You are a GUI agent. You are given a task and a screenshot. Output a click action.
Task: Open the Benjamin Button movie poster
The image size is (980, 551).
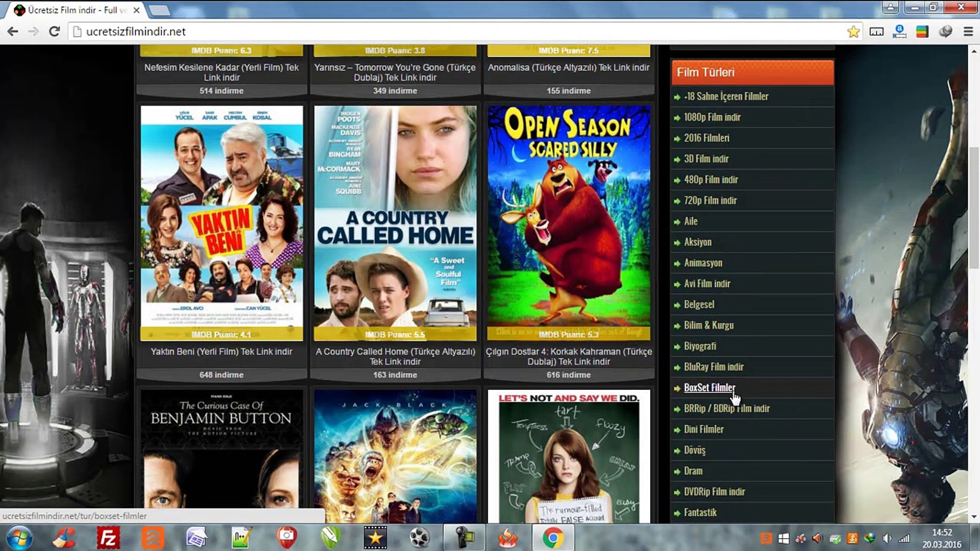point(222,457)
